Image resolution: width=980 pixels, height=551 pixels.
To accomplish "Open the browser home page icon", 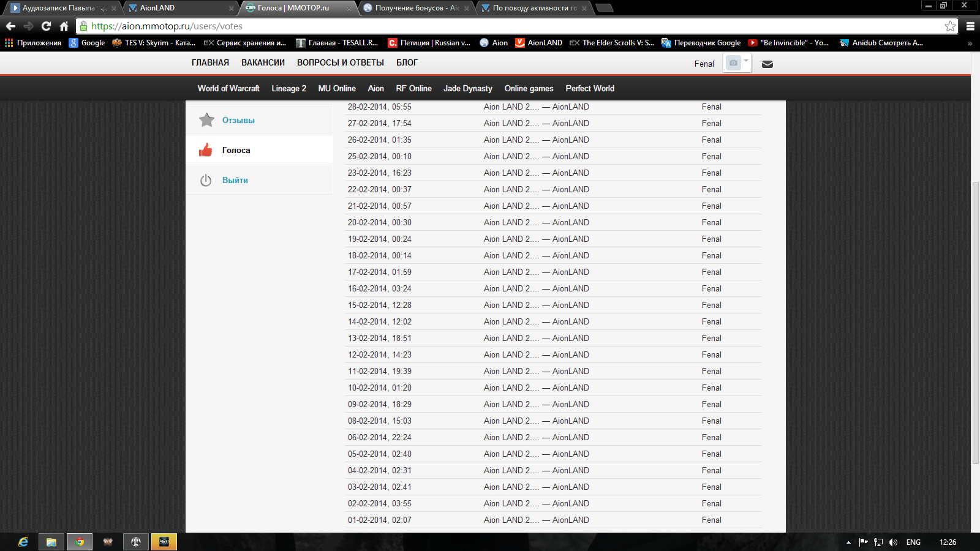I will click(x=64, y=26).
